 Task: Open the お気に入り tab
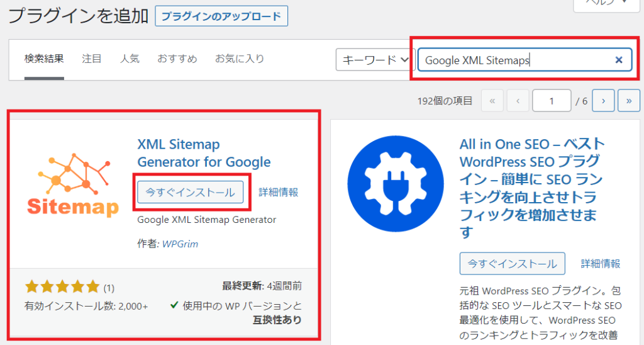[x=240, y=59]
